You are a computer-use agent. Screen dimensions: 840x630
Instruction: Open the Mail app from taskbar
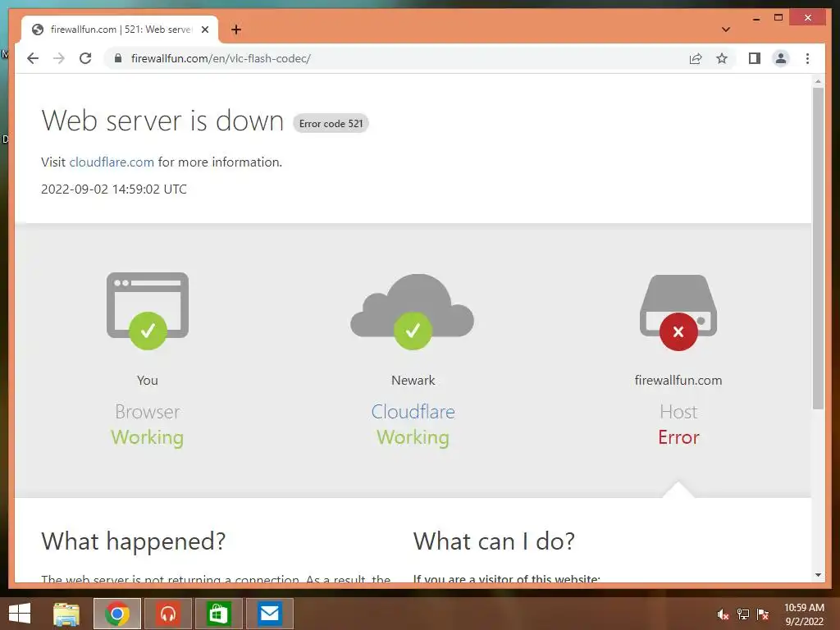coord(269,614)
